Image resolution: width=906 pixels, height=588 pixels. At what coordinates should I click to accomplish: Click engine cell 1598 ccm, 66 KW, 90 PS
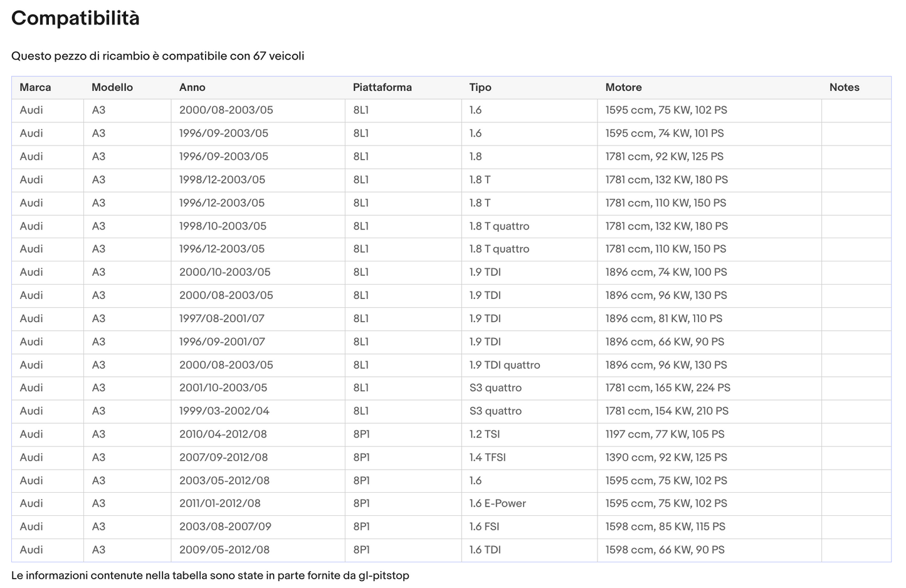click(709, 550)
